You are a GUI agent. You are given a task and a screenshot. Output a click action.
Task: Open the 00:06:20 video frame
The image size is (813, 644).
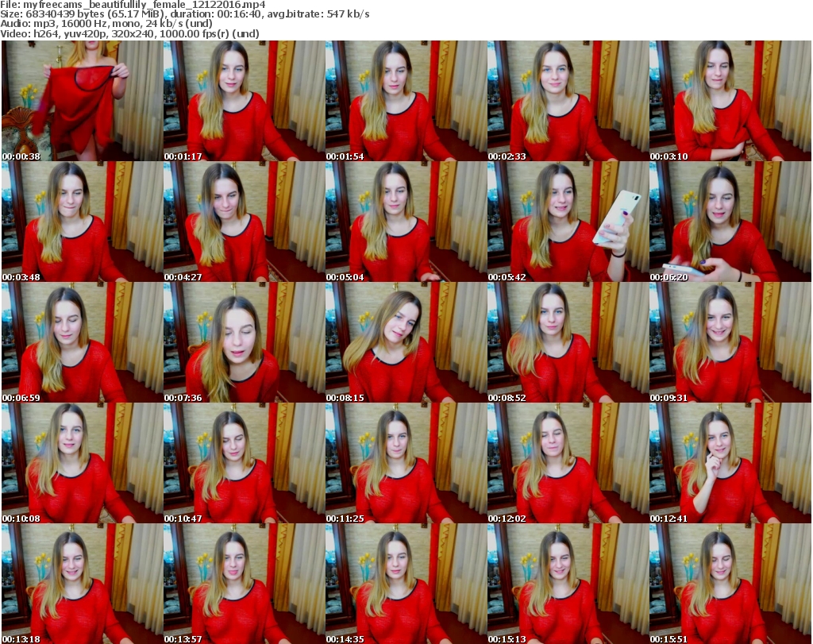[730, 222]
